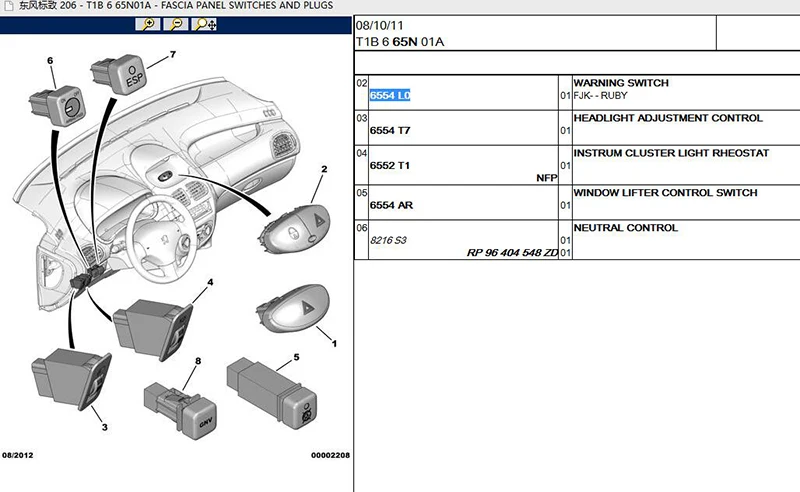The height and width of the screenshot is (492, 800).
Task: Click replacement reference RP 96 404 548 ZD
Action: (x=512, y=253)
